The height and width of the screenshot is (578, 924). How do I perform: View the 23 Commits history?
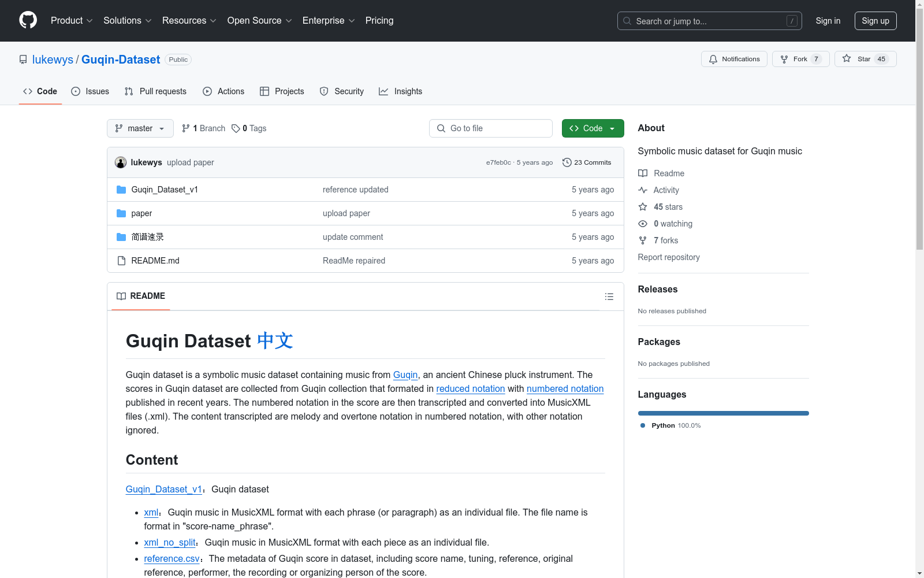tap(587, 162)
